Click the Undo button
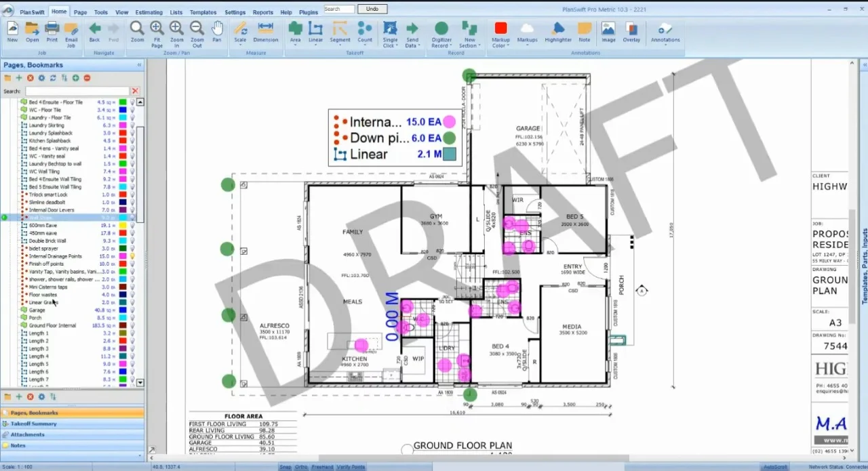Viewport: 868px width, 471px height. click(x=372, y=9)
